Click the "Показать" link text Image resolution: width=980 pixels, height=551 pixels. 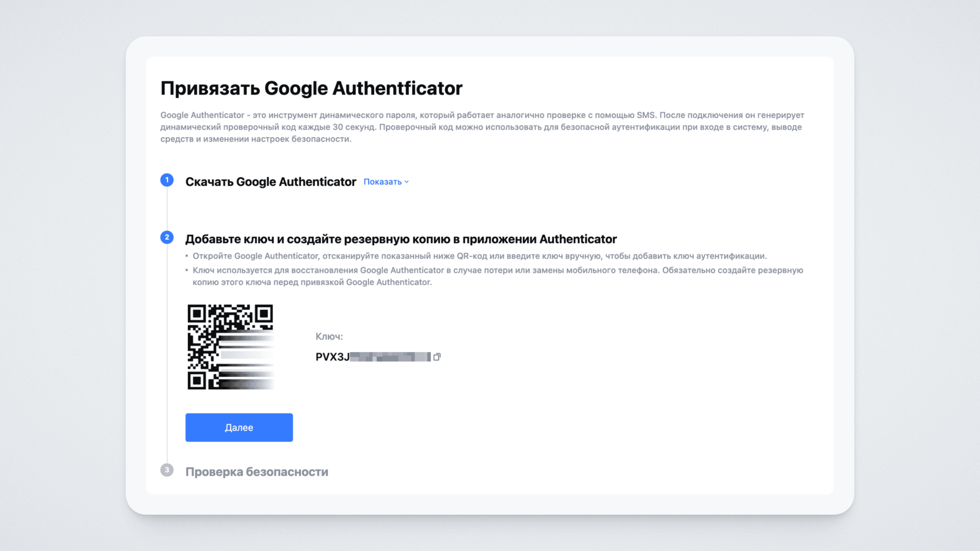[x=382, y=182]
